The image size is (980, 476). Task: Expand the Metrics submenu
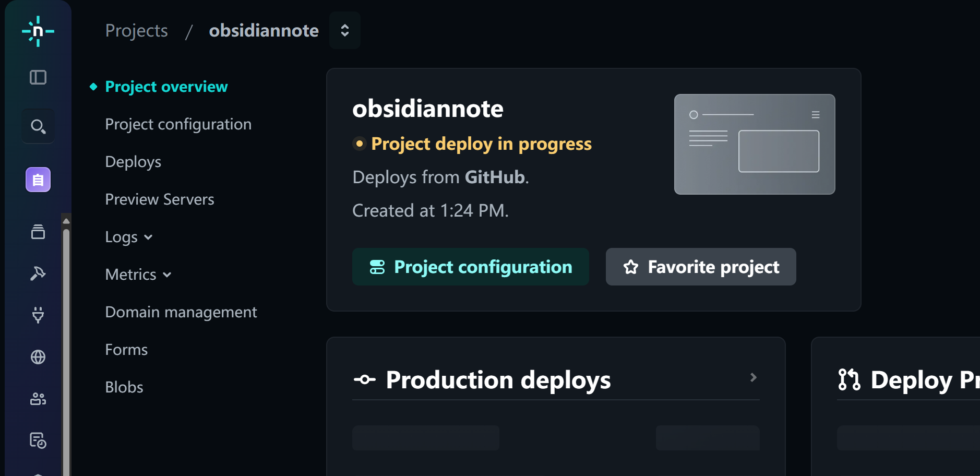point(138,275)
